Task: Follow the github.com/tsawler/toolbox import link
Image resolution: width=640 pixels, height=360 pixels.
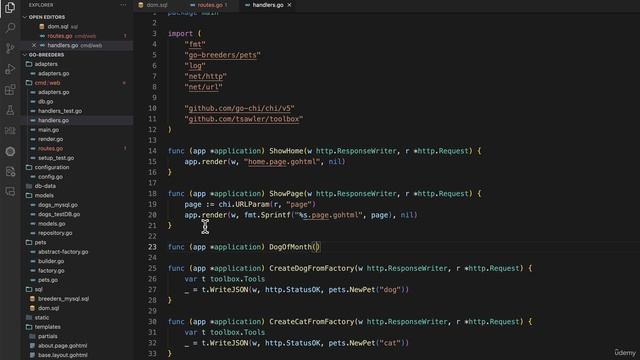Action: tap(244, 119)
